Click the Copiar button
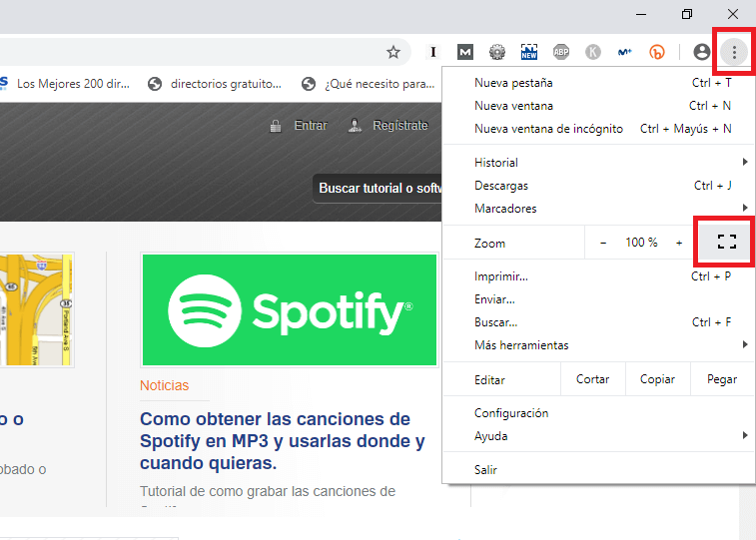The height and width of the screenshot is (540, 756). (x=658, y=379)
